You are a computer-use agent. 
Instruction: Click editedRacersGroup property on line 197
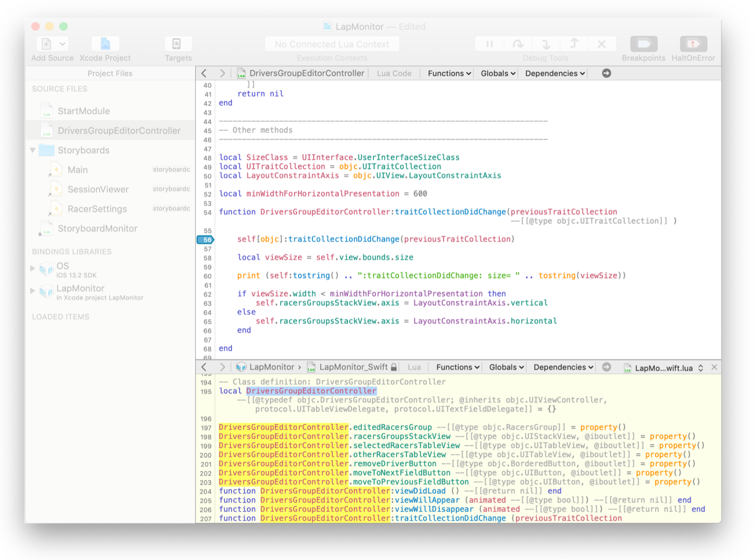tap(392, 427)
